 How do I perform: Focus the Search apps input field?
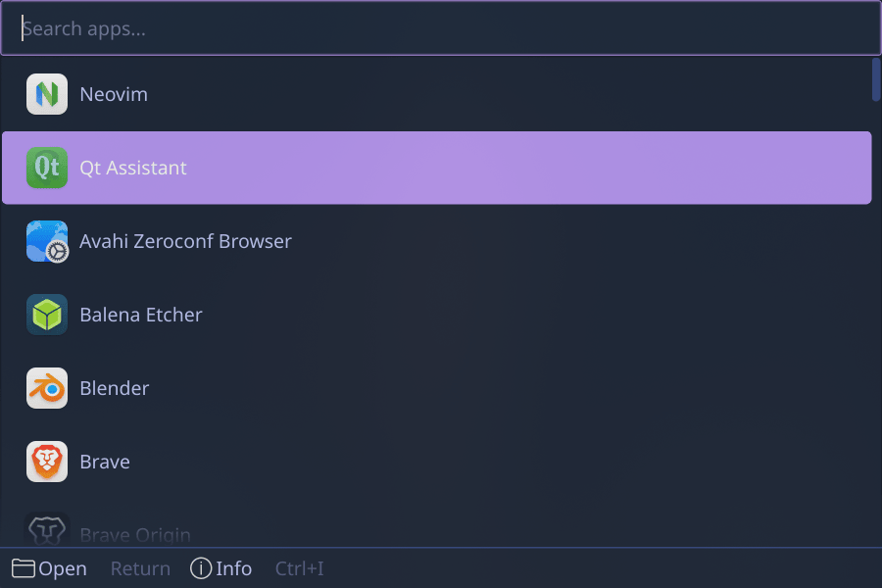(441, 28)
